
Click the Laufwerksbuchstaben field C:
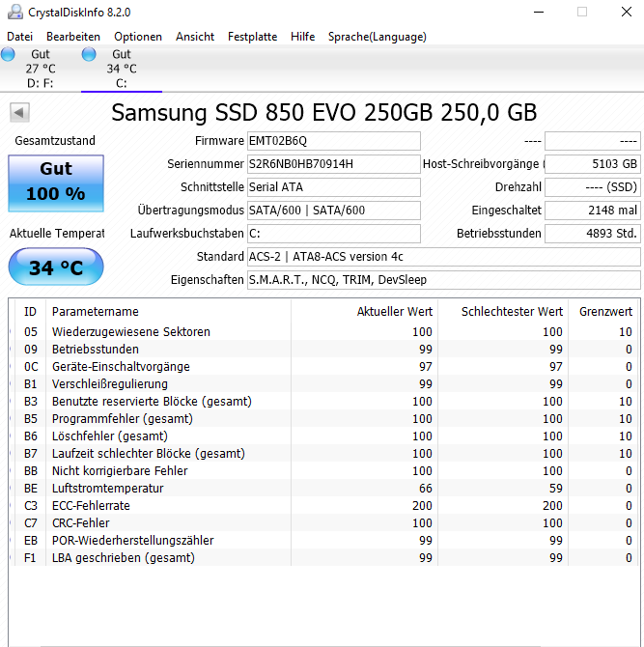click(334, 234)
